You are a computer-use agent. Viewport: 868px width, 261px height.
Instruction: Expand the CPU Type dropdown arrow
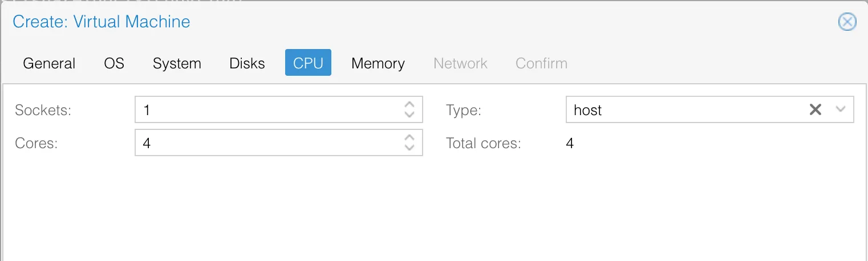840,109
